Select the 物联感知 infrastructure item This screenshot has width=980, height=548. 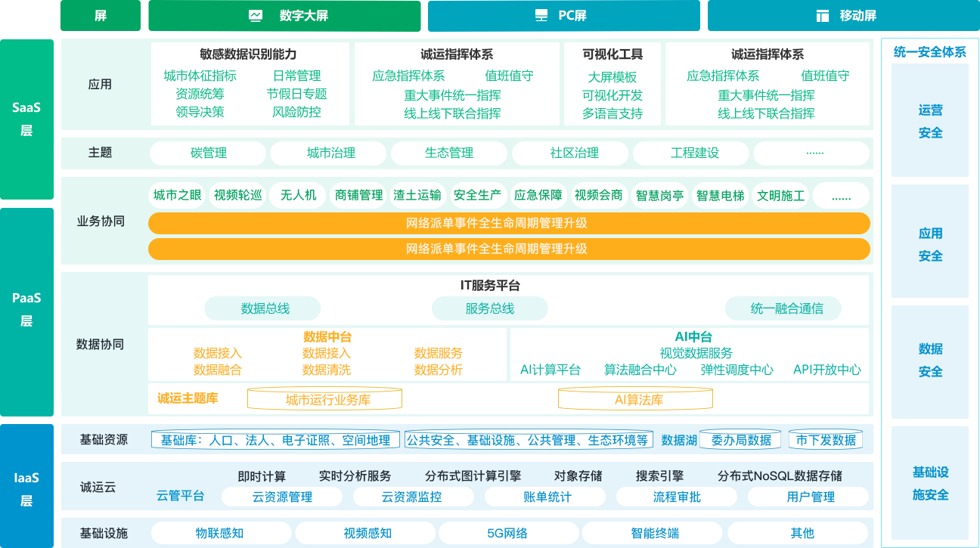pos(219,533)
